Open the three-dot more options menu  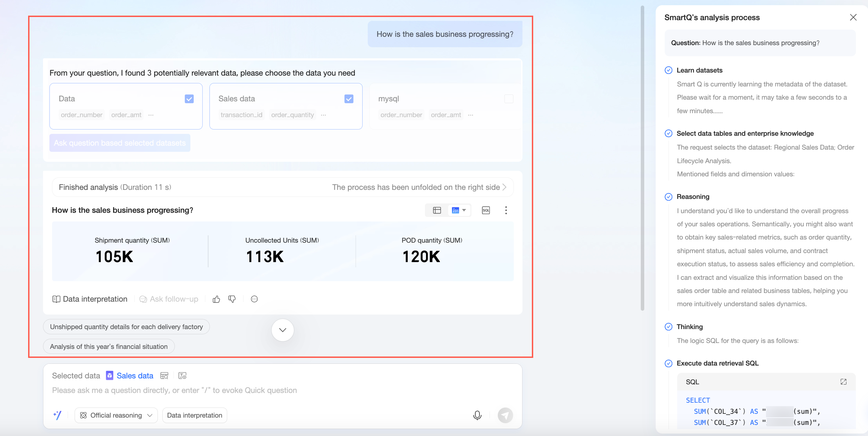click(506, 210)
